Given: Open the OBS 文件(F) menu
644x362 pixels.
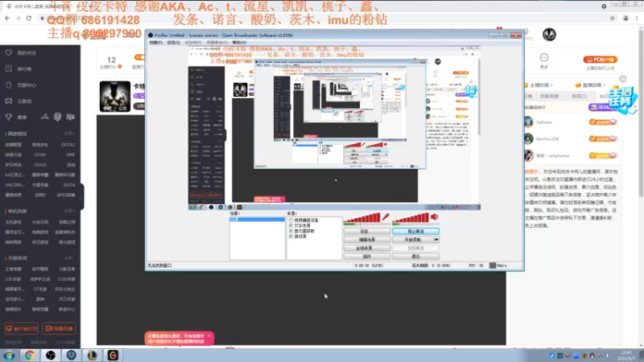Looking at the screenshot, I should [155, 43].
